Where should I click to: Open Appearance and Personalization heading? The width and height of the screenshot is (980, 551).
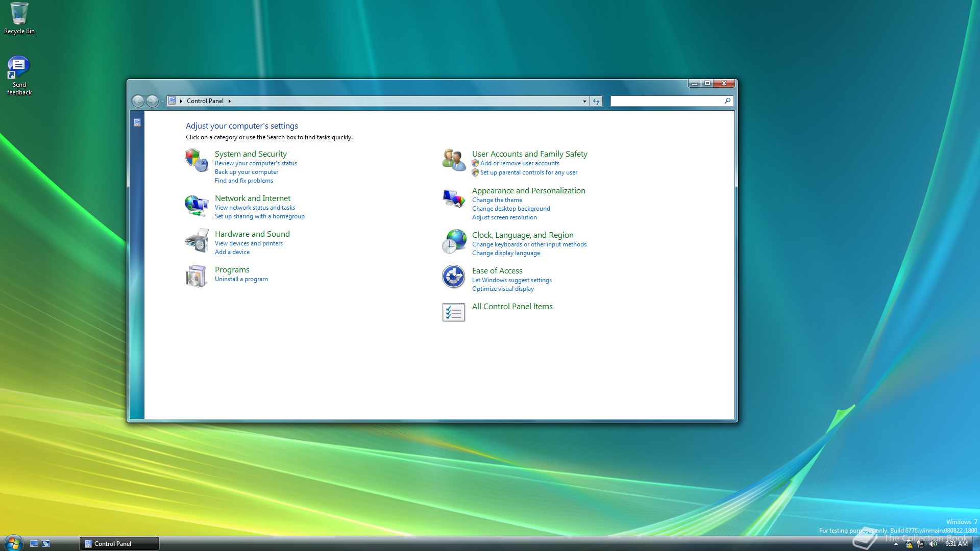click(529, 190)
